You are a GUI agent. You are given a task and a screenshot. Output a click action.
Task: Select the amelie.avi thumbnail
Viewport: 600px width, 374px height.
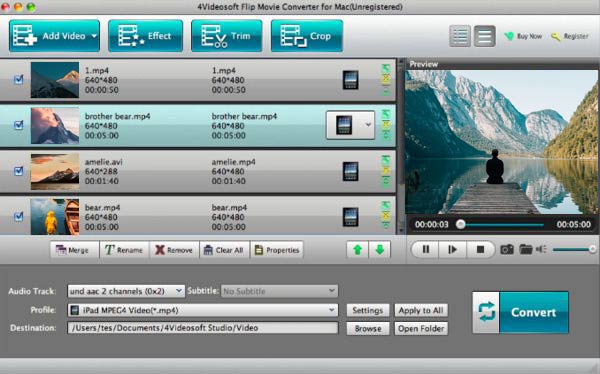pyautogui.click(x=55, y=171)
